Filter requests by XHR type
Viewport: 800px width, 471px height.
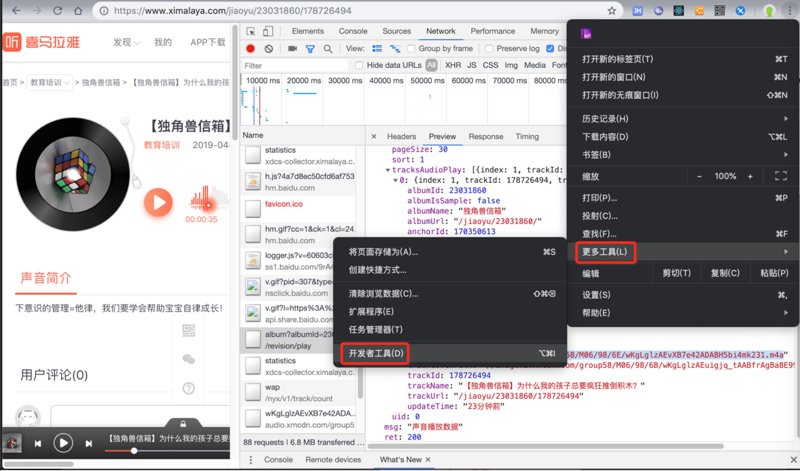[x=453, y=65]
